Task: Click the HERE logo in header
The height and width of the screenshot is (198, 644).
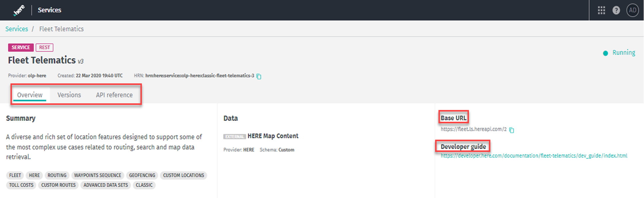Action: pyautogui.click(x=19, y=10)
